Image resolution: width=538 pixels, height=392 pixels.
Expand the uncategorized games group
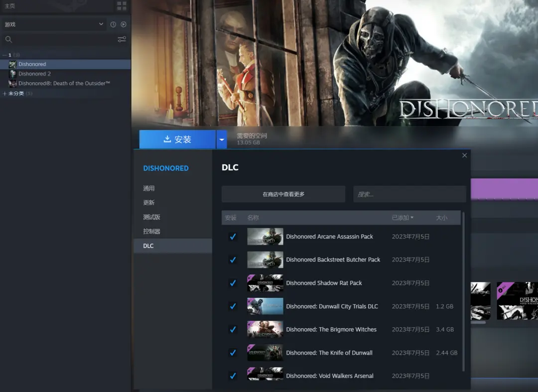pos(4,93)
